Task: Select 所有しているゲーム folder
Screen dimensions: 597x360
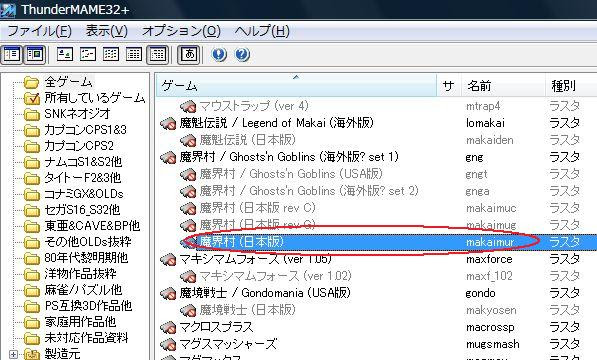Action: [x=94, y=98]
